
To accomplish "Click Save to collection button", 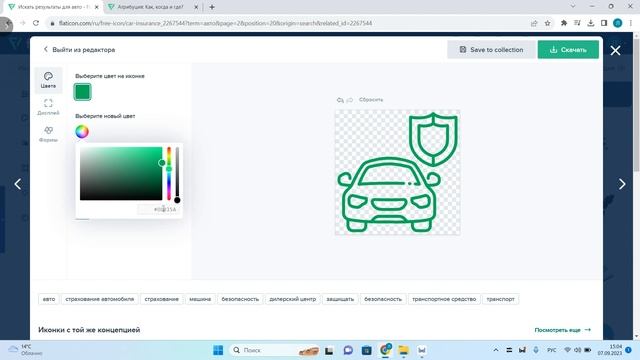I will point(491,49).
